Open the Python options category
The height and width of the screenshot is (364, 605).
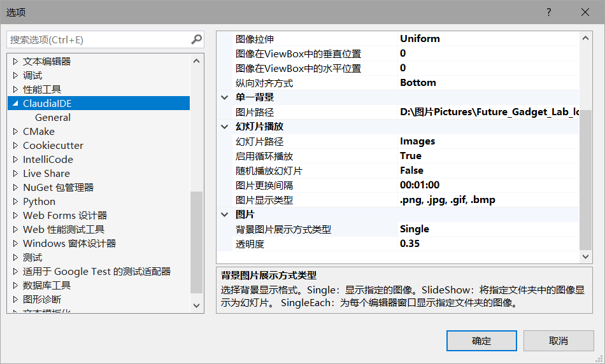[x=39, y=202]
